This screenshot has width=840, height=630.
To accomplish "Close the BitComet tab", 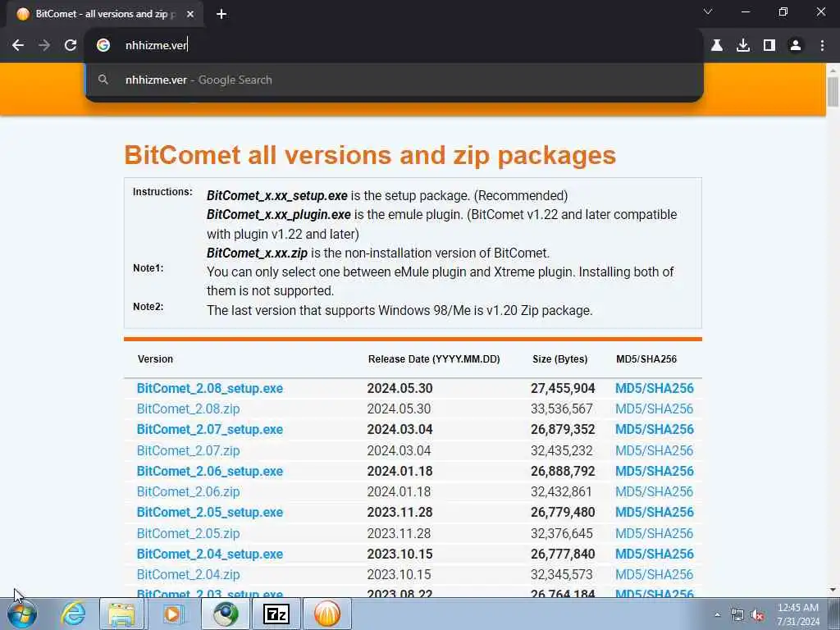I will tap(190, 15).
